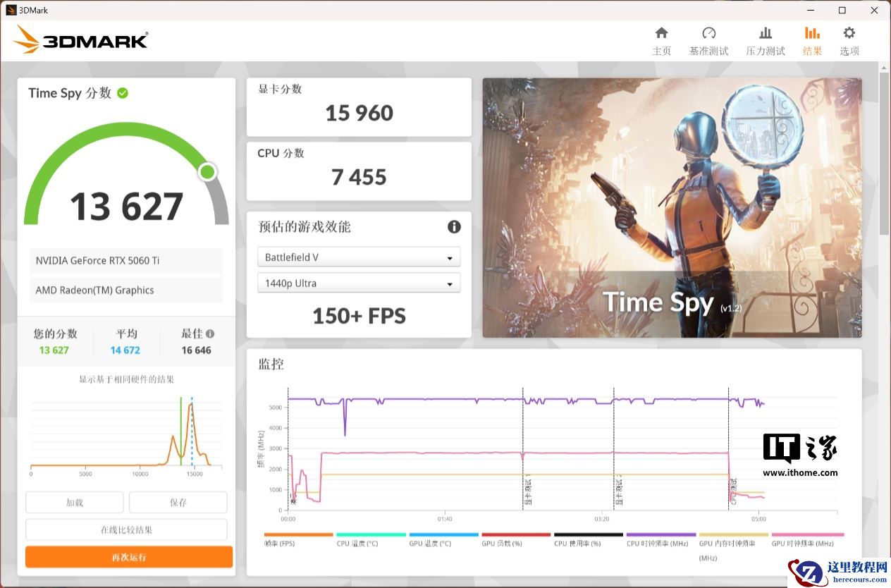Image resolution: width=891 pixels, height=588 pixels.
Task: Click the orange Run Again (再次运行) button
Action: [x=129, y=557]
